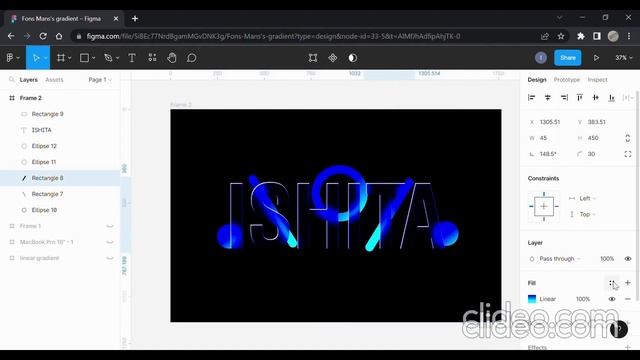Image resolution: width=640 pixels, height=360 pixels.
Task: Open browser extensions puzzle icon
Action: 580,36
